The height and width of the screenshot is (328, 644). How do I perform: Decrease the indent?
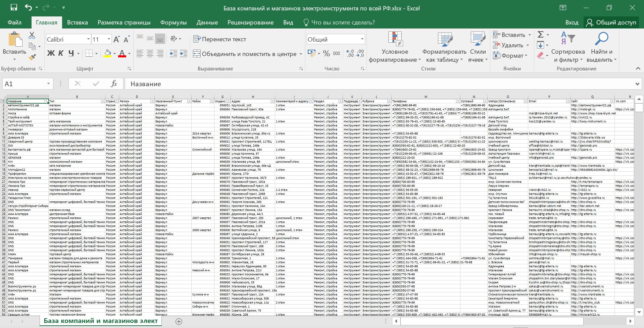pos(174,53)
